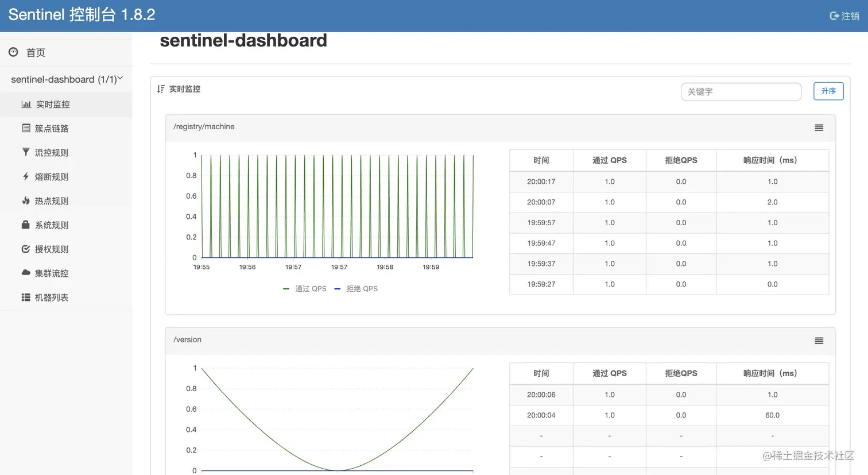Go to 系统规则 page
The image size is (868, 475).
point(66,225)
